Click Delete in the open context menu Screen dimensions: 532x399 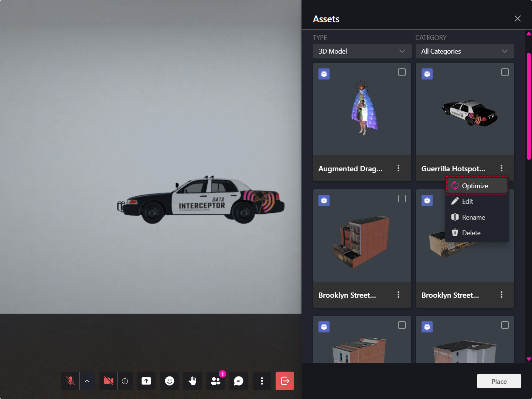pyautogui.click(x=471, y=233)
